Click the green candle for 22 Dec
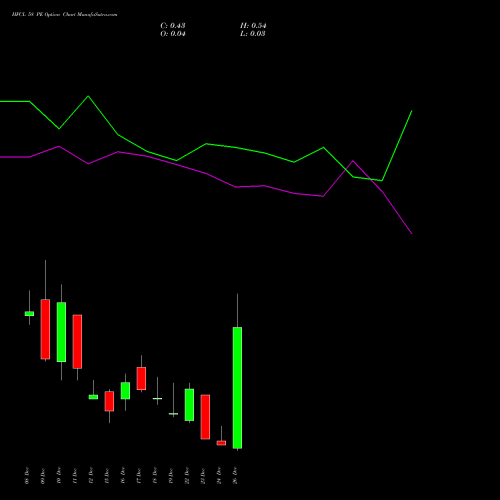Image resolution: width=500 pixels, height=500 pixels. coord(189,405)
